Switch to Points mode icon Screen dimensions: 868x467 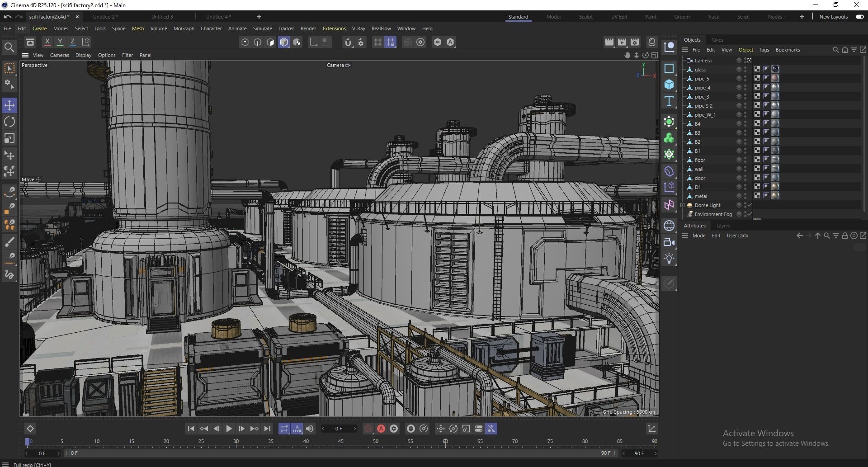pyautogui.click(x=245, y=42)
